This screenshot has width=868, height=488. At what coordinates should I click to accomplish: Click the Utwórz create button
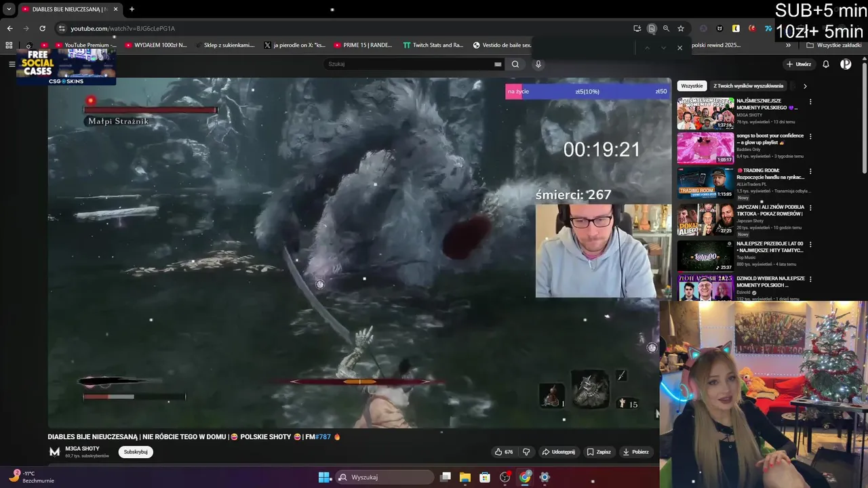[799, 64]
